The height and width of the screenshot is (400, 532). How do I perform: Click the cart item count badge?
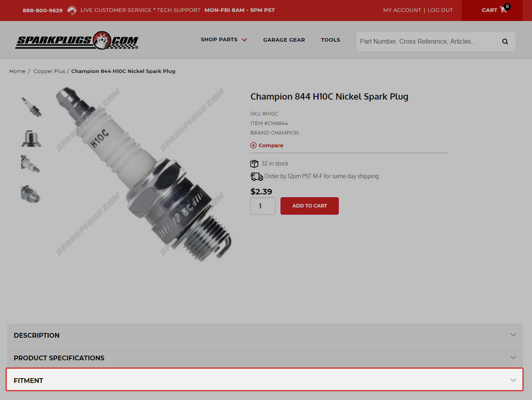507,6
